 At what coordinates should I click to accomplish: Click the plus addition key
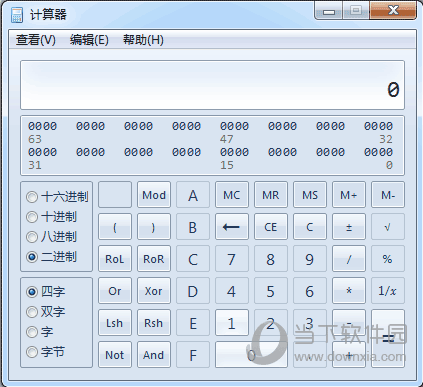tap(349, 355)
